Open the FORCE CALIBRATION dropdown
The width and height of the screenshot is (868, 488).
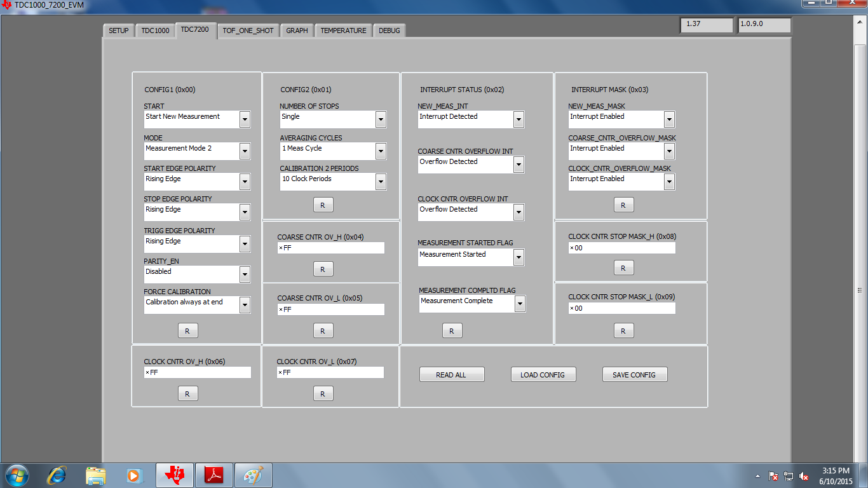[x=244, y=305]
